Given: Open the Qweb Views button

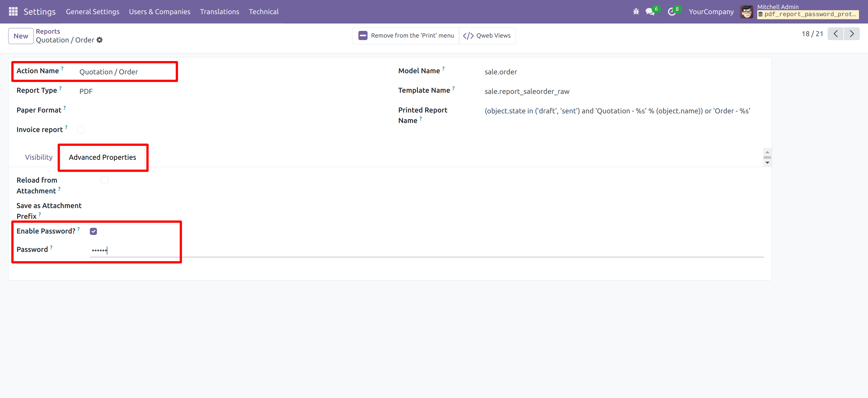Looking at the screenshot, I should coord(487,36).
